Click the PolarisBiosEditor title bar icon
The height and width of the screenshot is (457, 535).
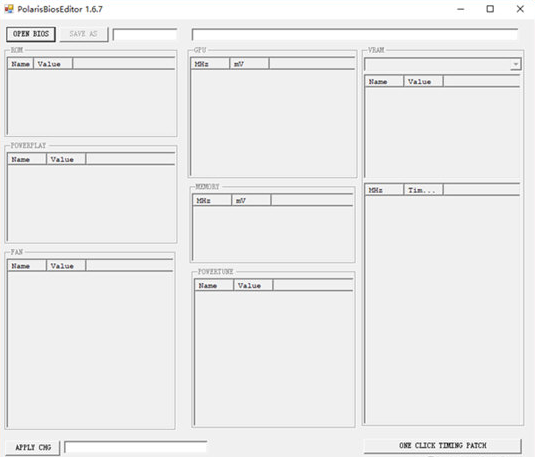tap(9, 9)
